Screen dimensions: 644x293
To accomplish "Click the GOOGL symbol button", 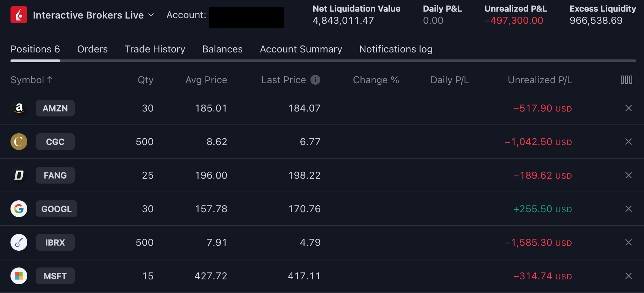I will pyautogui.click(x=56, y=209).
